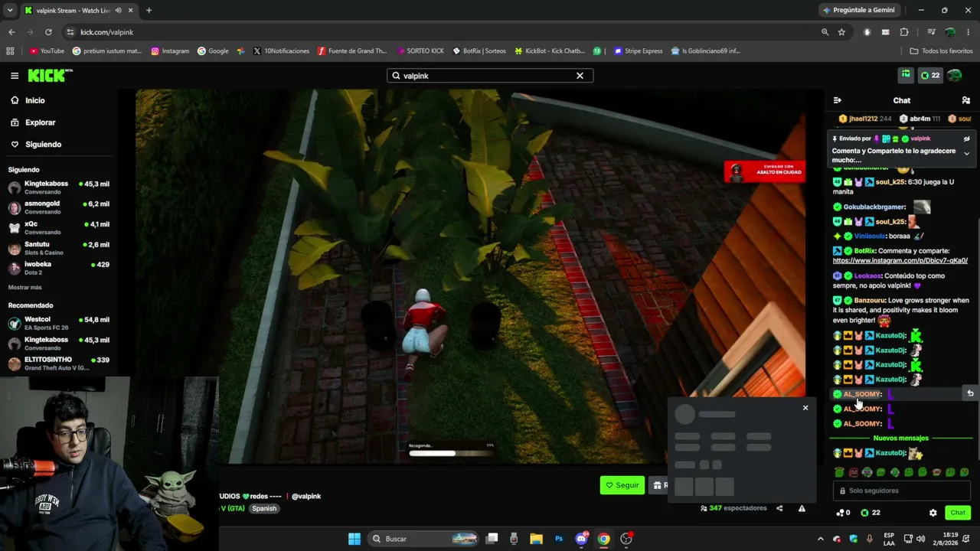This screenshot has height=551, width=980.
Task: Open xQc channel in the sidebar
Action: (x=58, y=228)
